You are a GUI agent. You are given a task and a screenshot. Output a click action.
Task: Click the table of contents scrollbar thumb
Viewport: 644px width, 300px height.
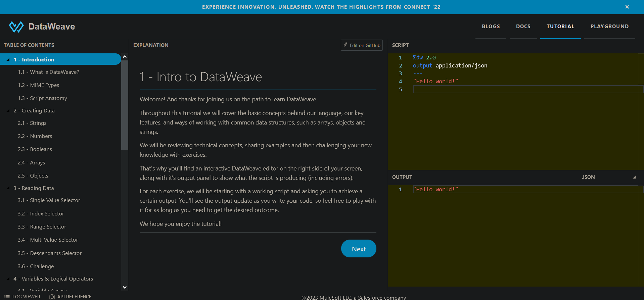(x=125, y=105)
